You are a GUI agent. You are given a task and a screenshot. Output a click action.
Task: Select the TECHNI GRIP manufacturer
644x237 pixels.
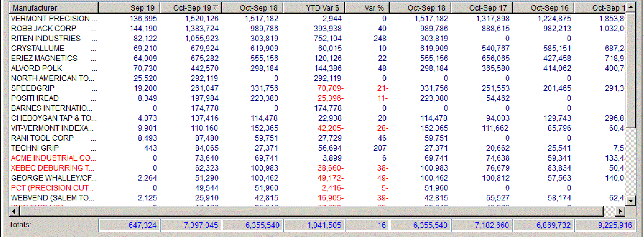[x=35, y=148]
